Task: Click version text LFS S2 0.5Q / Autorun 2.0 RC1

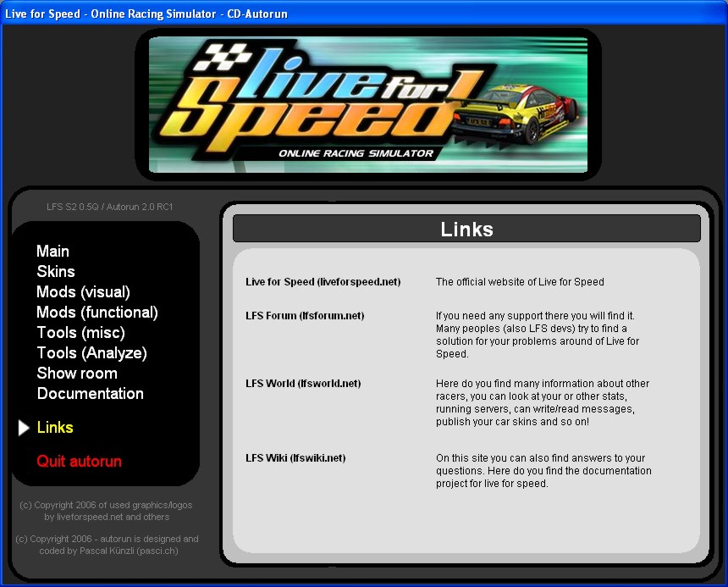Action: click(x=109, y=208)
